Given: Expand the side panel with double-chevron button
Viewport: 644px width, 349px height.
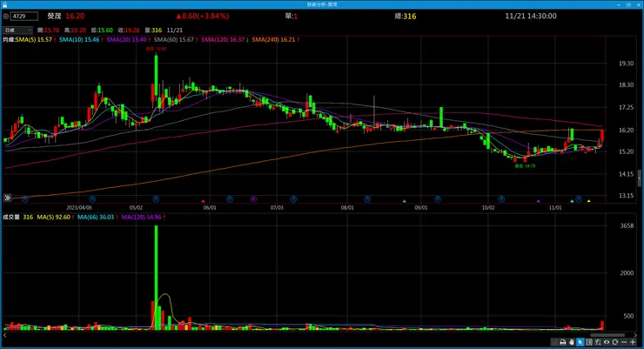Looking at the screenshot, I should click(x=7, y=198).
